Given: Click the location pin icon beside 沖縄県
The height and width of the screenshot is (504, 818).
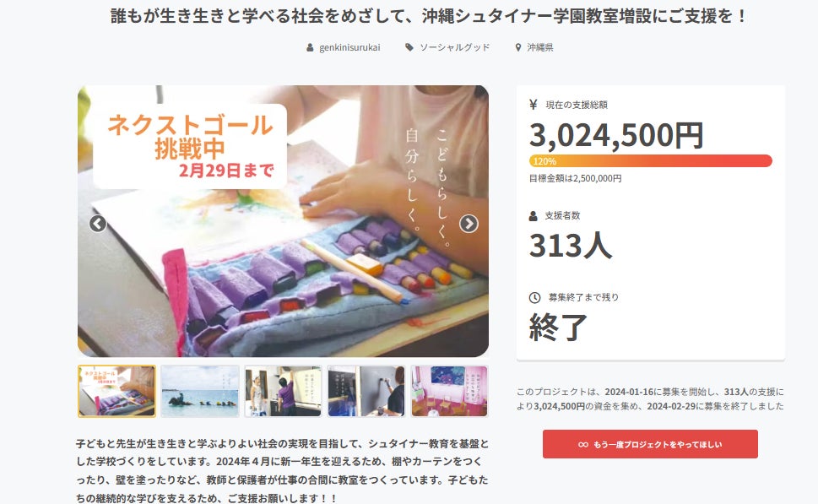Looking at the screenshot, I should [518, 47].
